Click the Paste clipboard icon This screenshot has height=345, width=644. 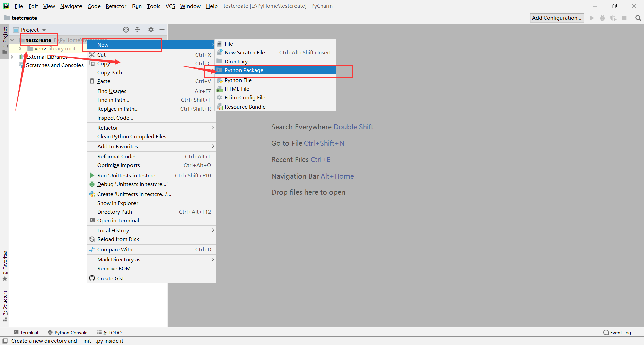click(92, 81)
